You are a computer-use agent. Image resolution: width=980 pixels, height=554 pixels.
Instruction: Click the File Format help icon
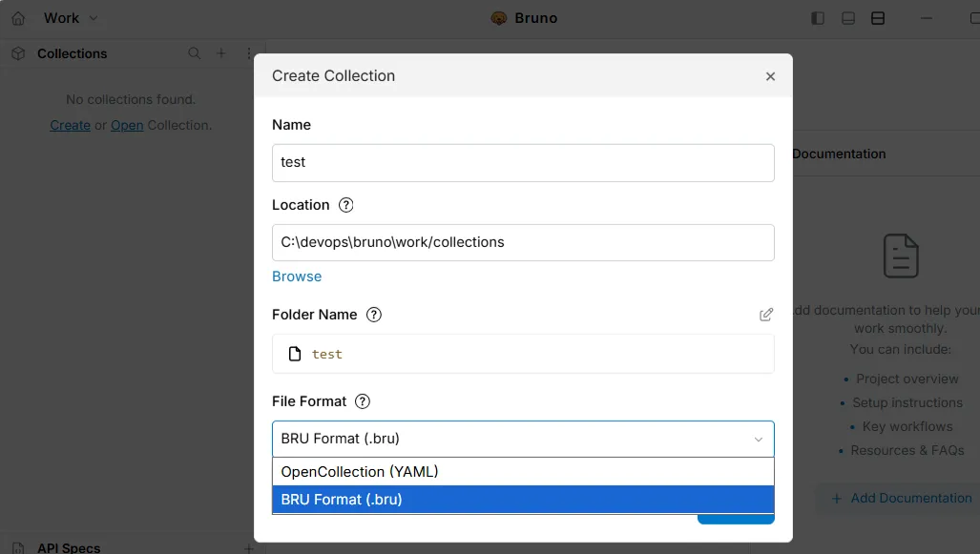[363, 401]
